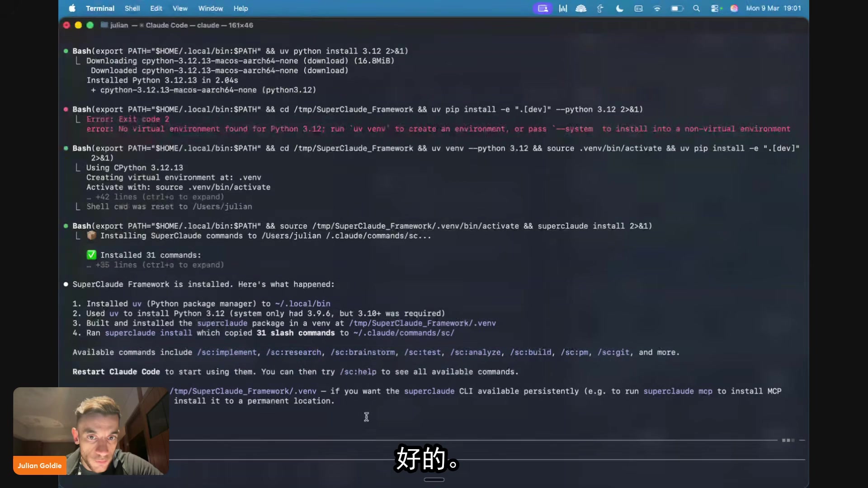This screenshot has height=488, width=868.
Task: Open Control Center toggles icon
Action: click(716, 8)
